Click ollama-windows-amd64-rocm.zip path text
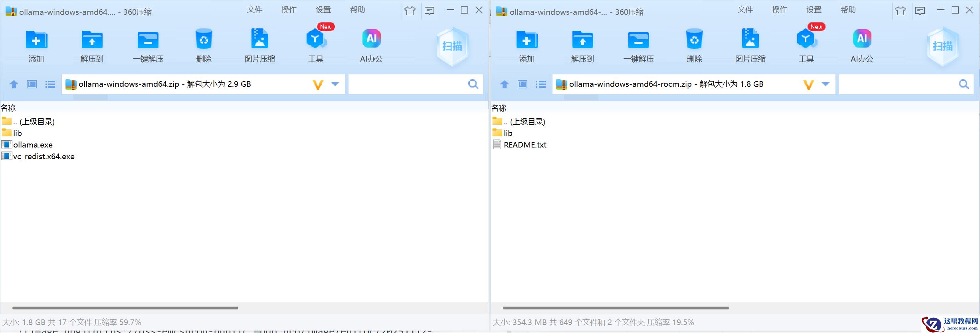980x333 pixels. [x=630, y=84]
